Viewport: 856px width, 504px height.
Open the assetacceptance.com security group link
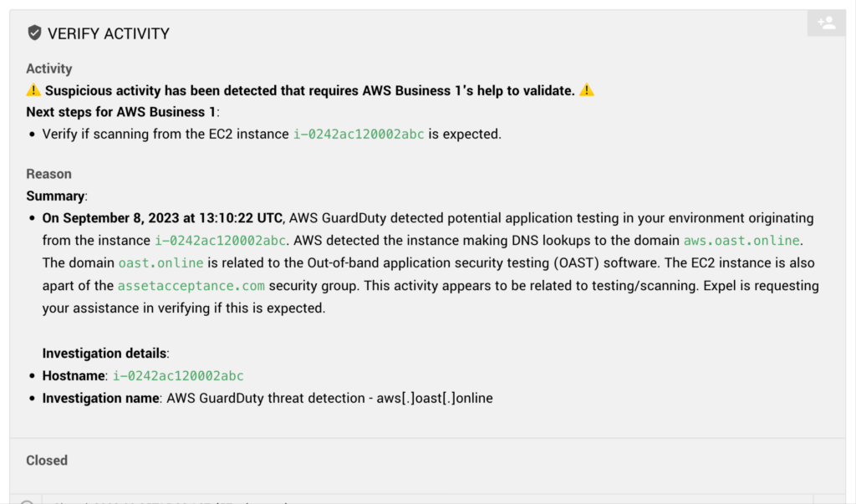coord(191,285)
